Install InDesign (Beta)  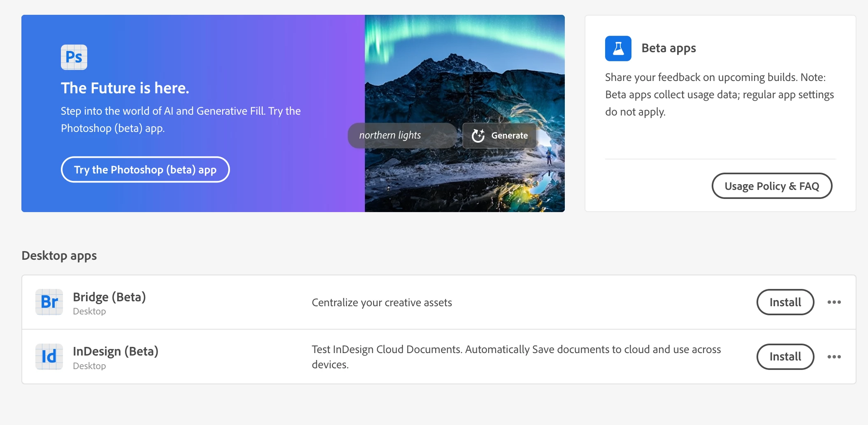785,357
